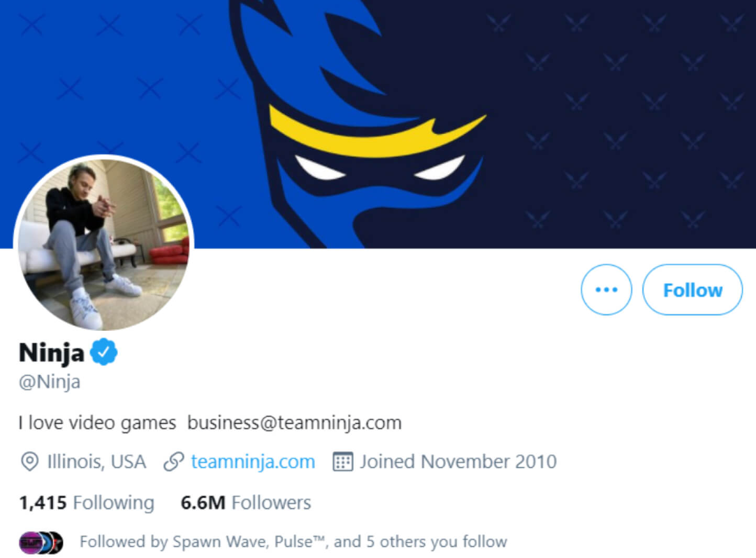The image size is (756, 558).
Task: Click the business@teamninja.com email in bio
Action: tap(294, 422)
